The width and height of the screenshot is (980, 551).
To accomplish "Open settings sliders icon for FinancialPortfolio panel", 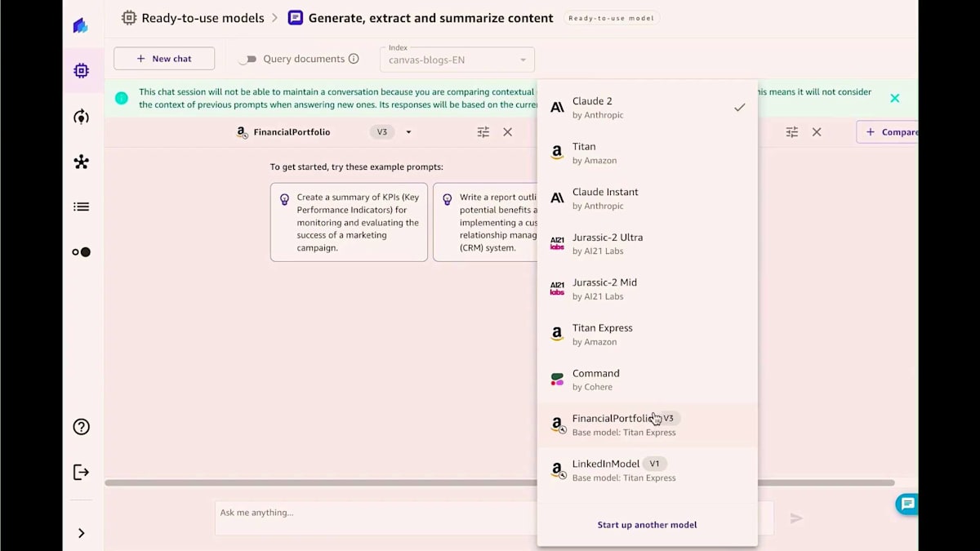I will (483, 132).
